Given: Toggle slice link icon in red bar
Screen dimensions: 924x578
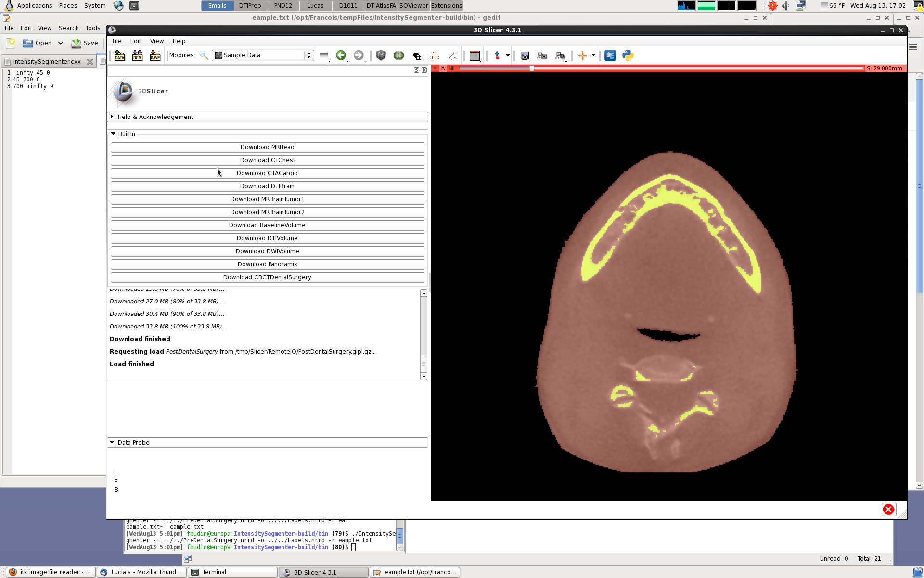Looking at the screenshot, I should pos(451,68).
